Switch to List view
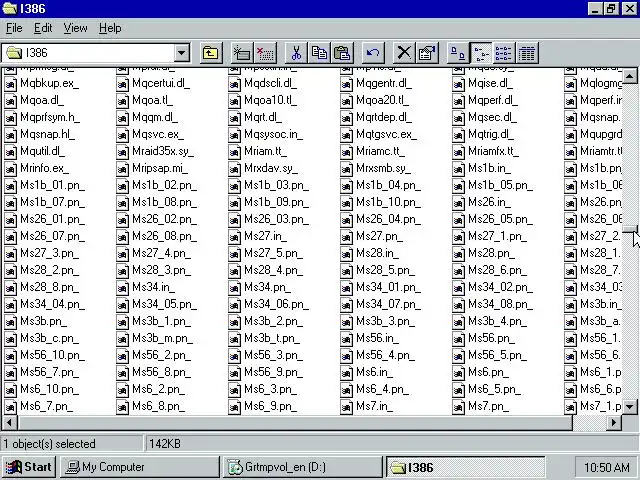The image size is (640, 480). [504, 53]
